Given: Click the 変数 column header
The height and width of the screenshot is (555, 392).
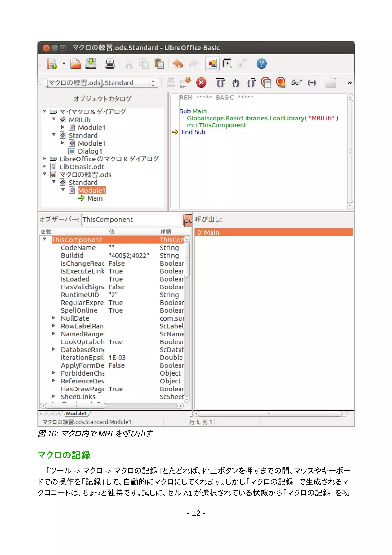Looking at the screenshot, I should (x=74, y=232).
